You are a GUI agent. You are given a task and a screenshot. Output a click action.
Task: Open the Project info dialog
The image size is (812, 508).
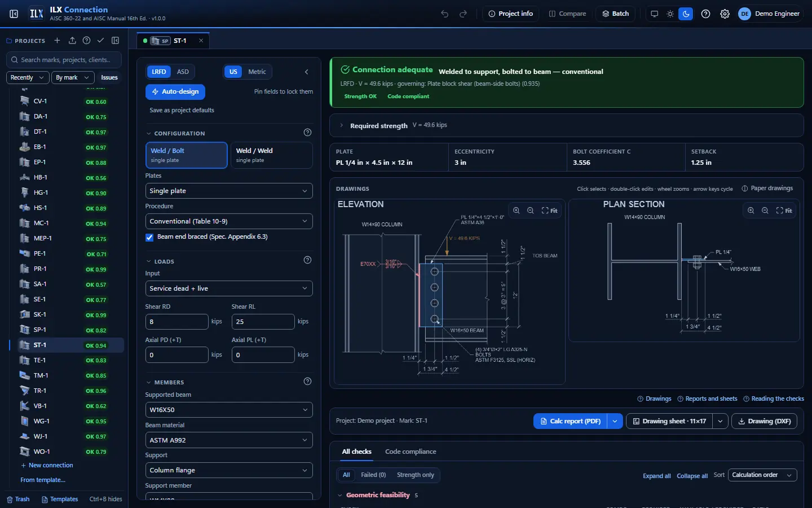click(510, 14)
